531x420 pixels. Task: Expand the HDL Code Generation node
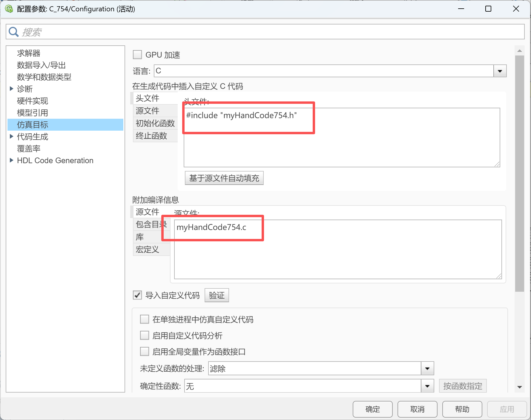click(x=12, y=160)
